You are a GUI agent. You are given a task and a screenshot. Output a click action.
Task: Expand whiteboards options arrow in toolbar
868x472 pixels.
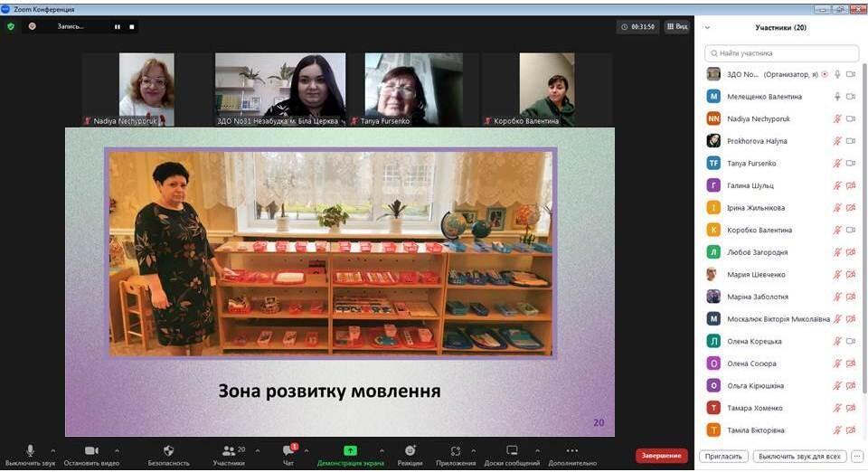pyautogui.click(x=536, y=450)
